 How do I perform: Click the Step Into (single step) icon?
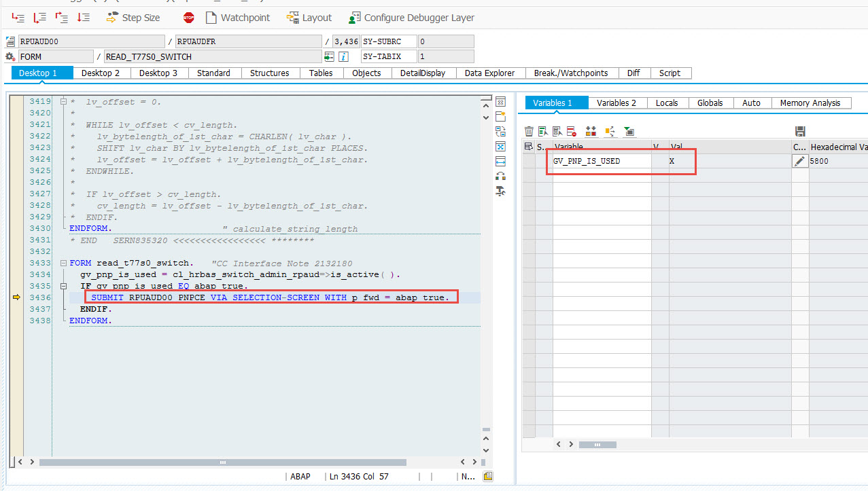(18, 18)
